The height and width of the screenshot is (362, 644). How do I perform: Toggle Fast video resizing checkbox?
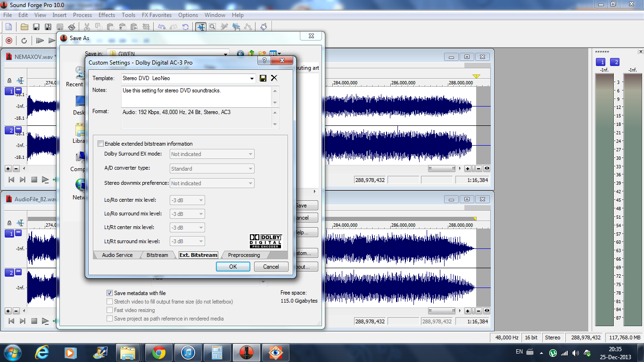tap(110, 310)
